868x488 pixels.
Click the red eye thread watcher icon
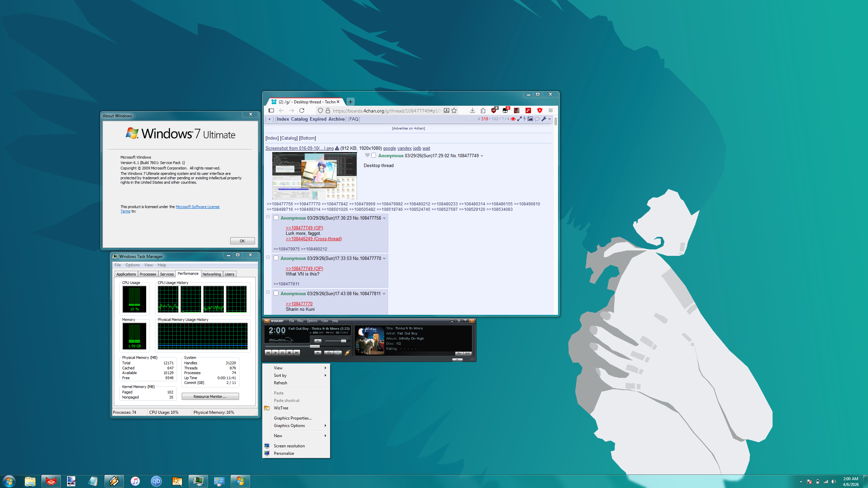point(513,119)
